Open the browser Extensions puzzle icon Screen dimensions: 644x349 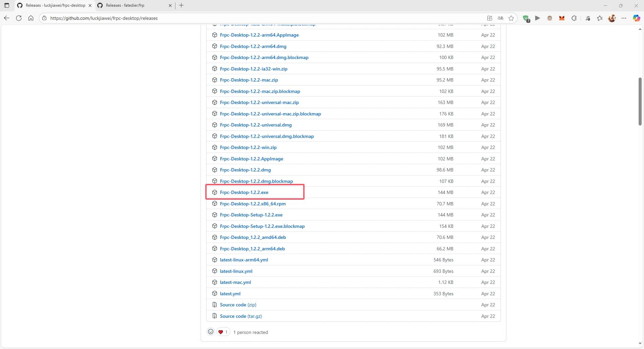coord(574,18)
